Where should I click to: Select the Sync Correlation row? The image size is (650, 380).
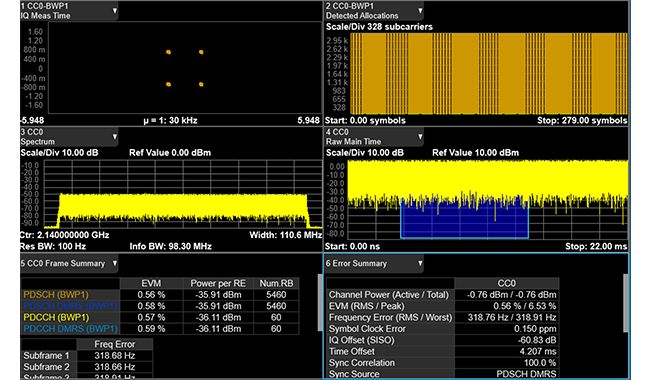click(442, 363)
